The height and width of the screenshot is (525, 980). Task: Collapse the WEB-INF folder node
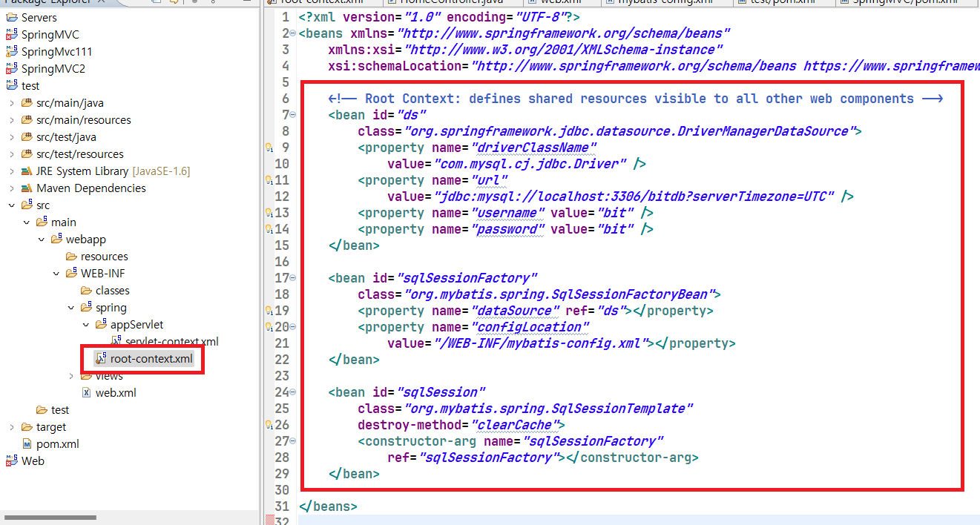click(x=56, y=273)
